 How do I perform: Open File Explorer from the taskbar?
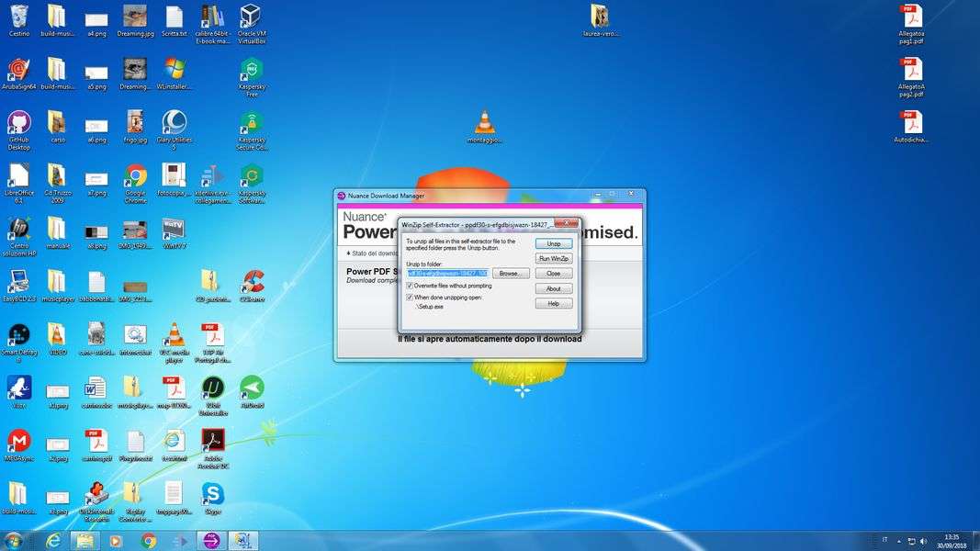[x=84, y=540]
